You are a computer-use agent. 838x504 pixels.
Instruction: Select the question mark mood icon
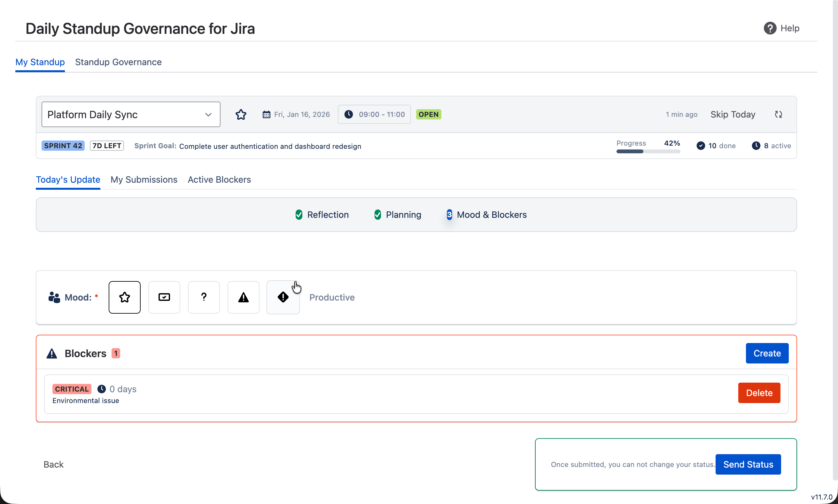[204, 297]
